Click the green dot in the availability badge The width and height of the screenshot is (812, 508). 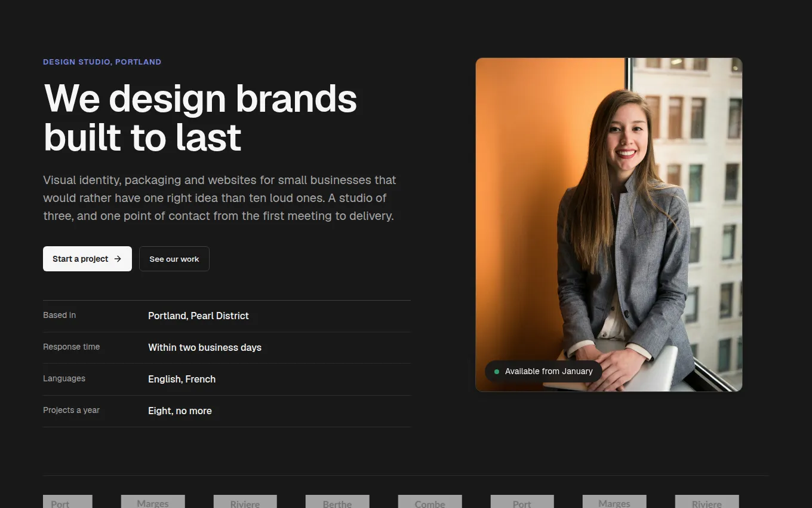(x=497, y=372)
